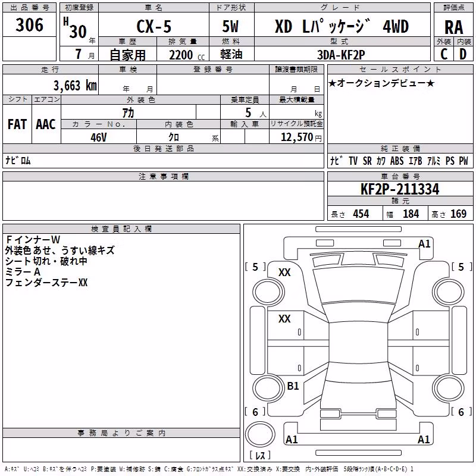Screen dimensions: 476x476
Task: Click the note シート切れ・破れ中
Action: pos(46,261)
